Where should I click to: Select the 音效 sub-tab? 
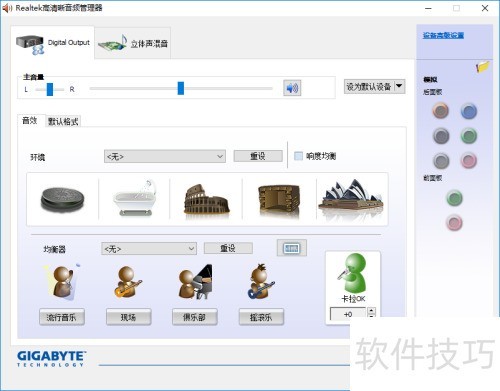point(30,121)
